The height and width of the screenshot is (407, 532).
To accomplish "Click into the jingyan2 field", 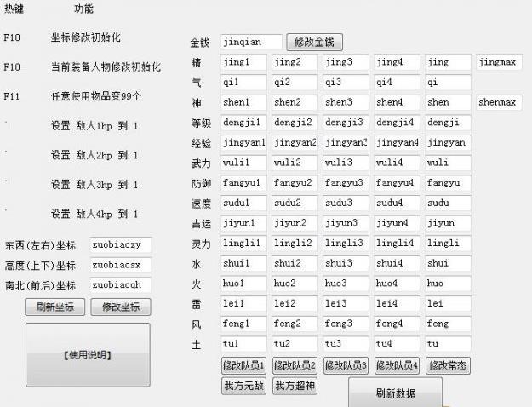I will tap(295, 142).
